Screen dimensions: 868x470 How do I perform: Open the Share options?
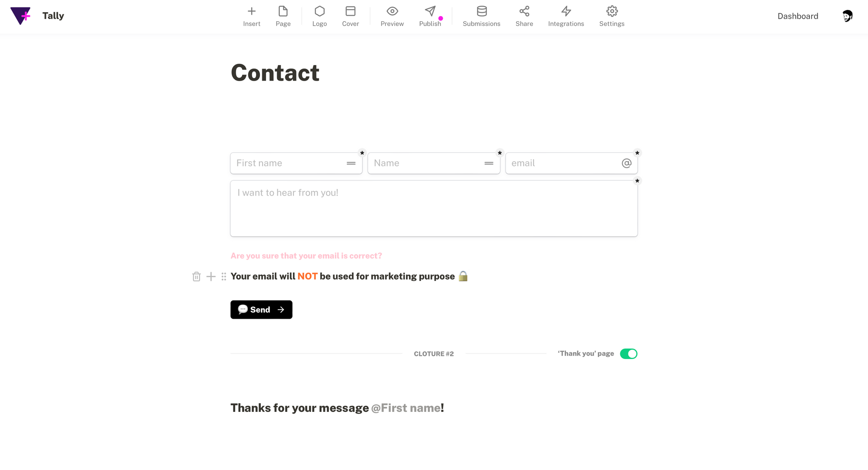[x=524, y=16]
